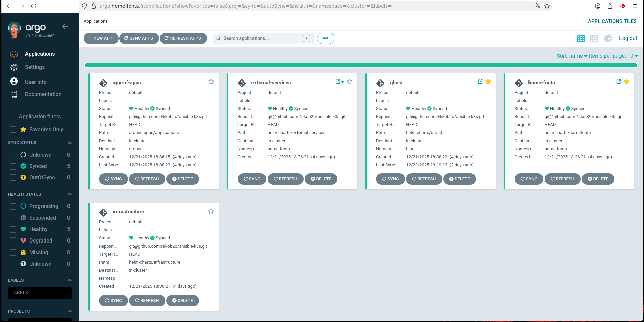Go to User Info in the sidebar
Image resolution: width=644 pixels, height=322 pixels.
coord(36,82)
